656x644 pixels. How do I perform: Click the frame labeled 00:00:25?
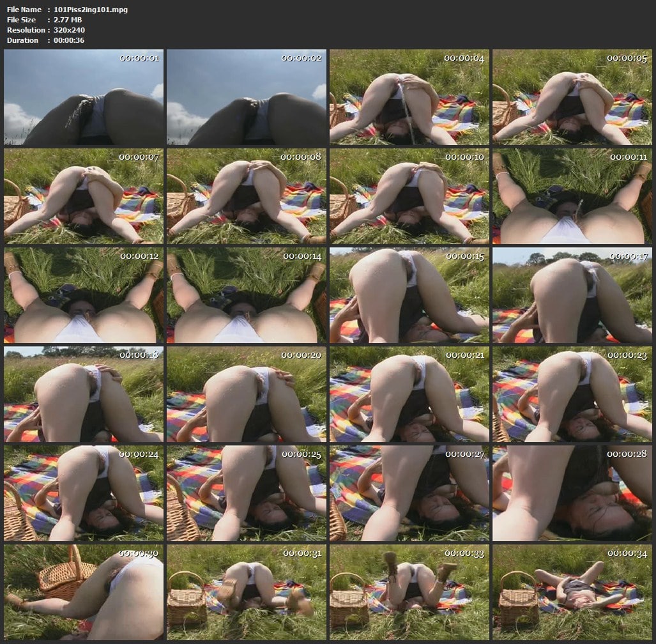(x=247, y=493)
